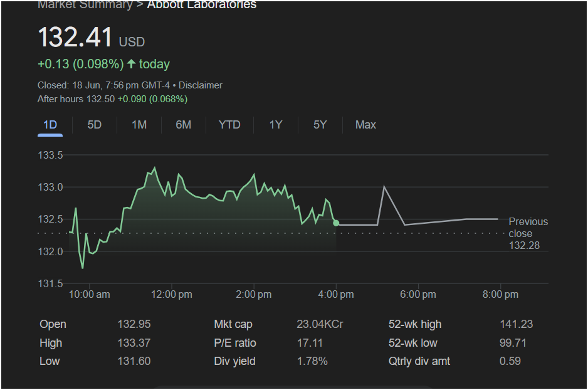Click the USD currency label
Viewport: 588px width, 390px height.
[132, 41]
